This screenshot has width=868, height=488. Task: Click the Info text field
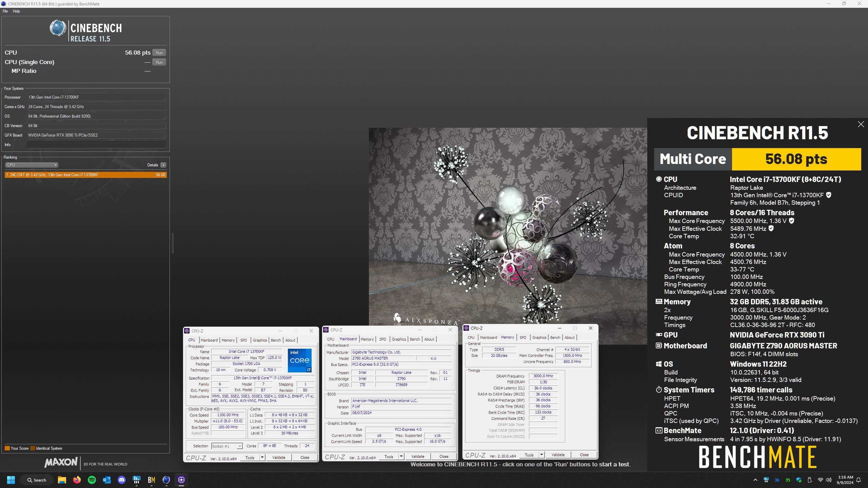tap(96, 145)
